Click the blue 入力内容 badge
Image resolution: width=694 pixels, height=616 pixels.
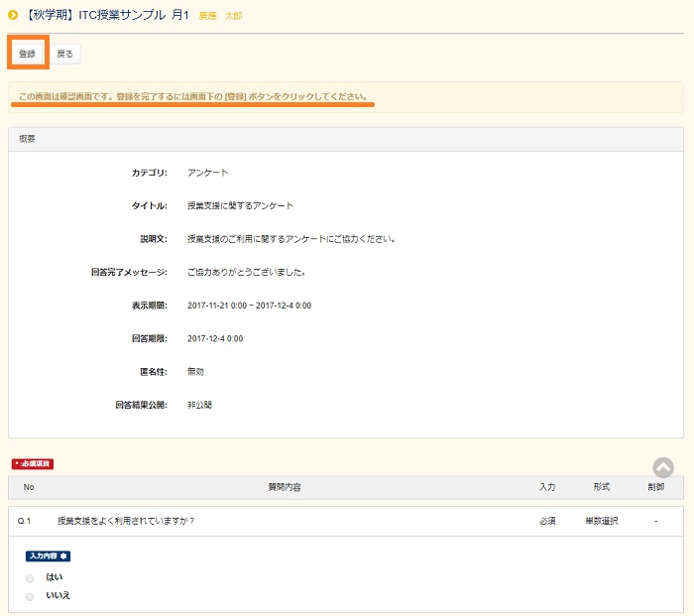coord(49,556)
